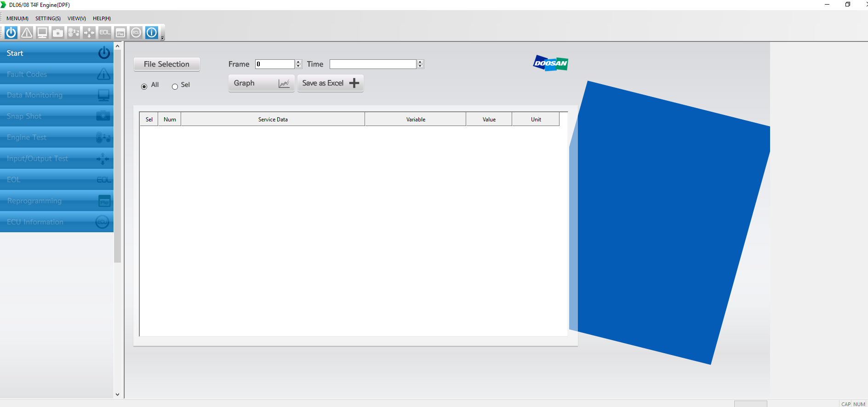Image resolution: width=868 pixels, height=407 pixels.
Task: Click the Save as Excel button
Action: coord(330,83)
